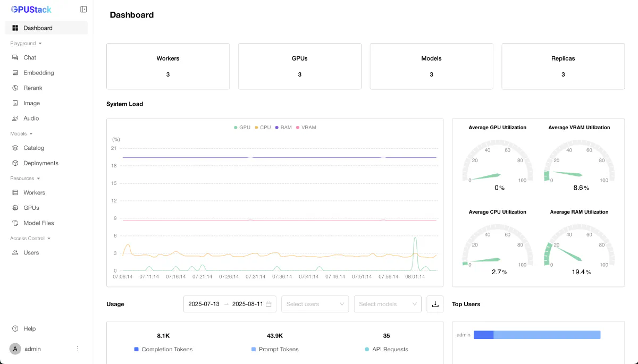Click the Image sidebar icon
638x364 pixels.
[15, 103]
